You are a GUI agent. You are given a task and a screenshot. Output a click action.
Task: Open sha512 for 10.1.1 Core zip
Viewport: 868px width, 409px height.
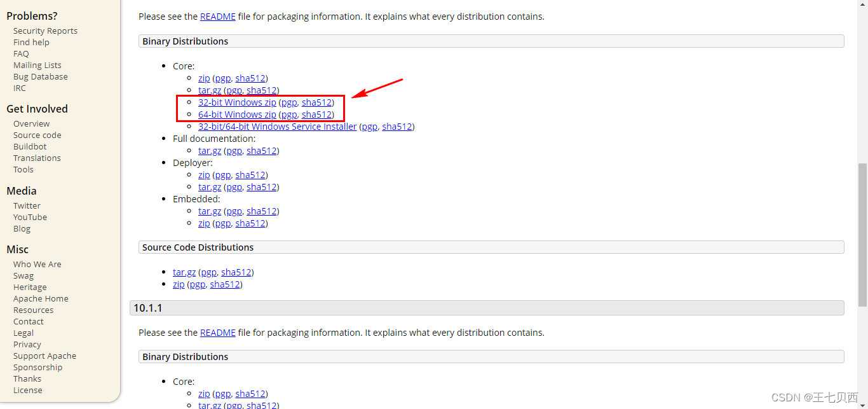tap(250, 394)
